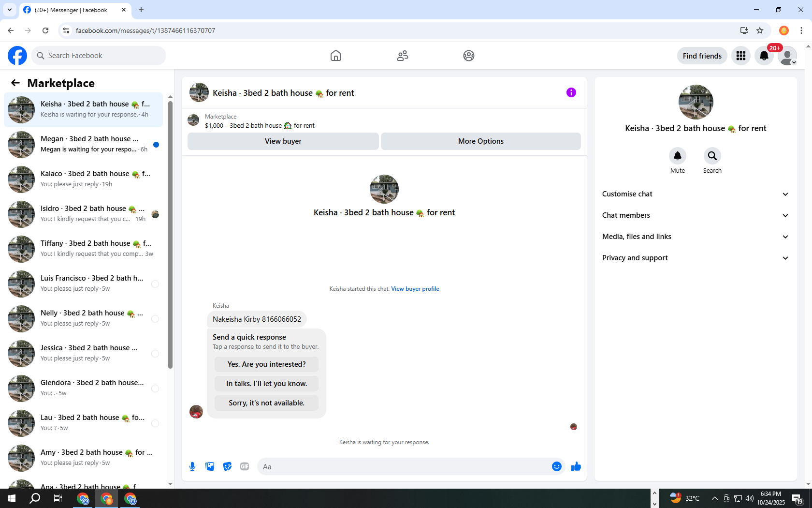This screenshot has width=812, height=508.
Task: Expand Media, files and links section
Action: click(x=696, y=237)
